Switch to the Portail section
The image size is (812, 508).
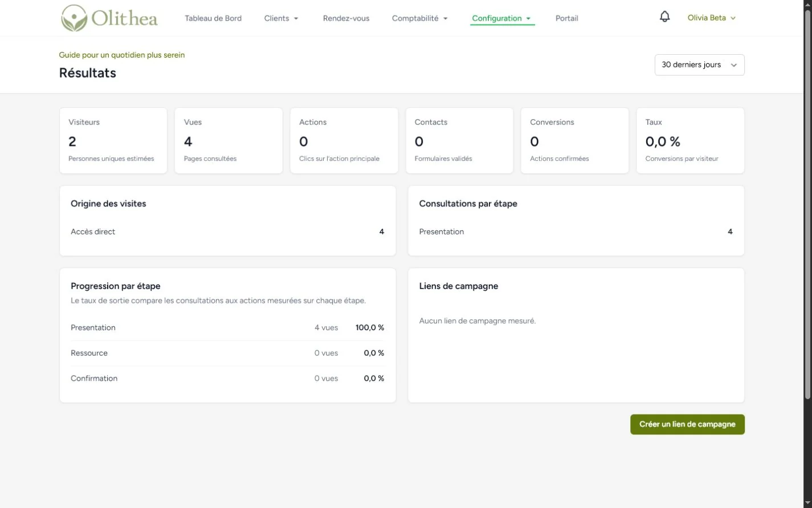click(x=566, y=18)
